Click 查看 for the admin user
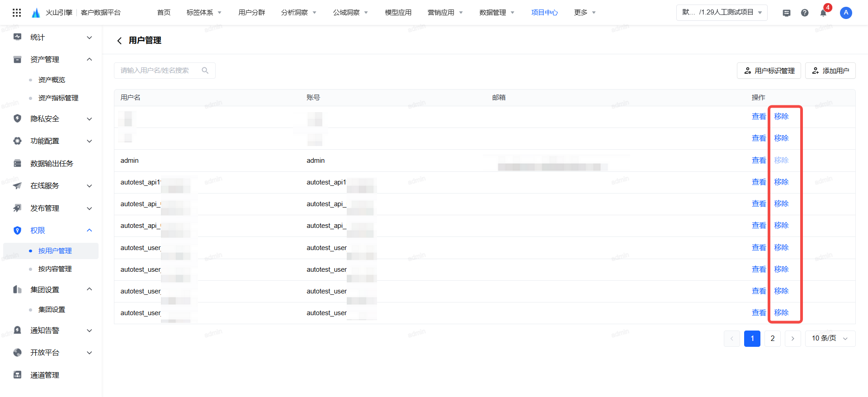The width and height of the screenshot is (868, 397). pyautogui.click(x=759, y=160)
